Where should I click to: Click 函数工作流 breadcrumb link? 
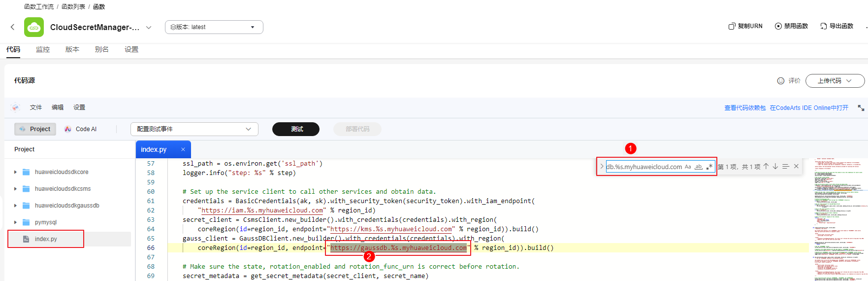tap(39, 6)
